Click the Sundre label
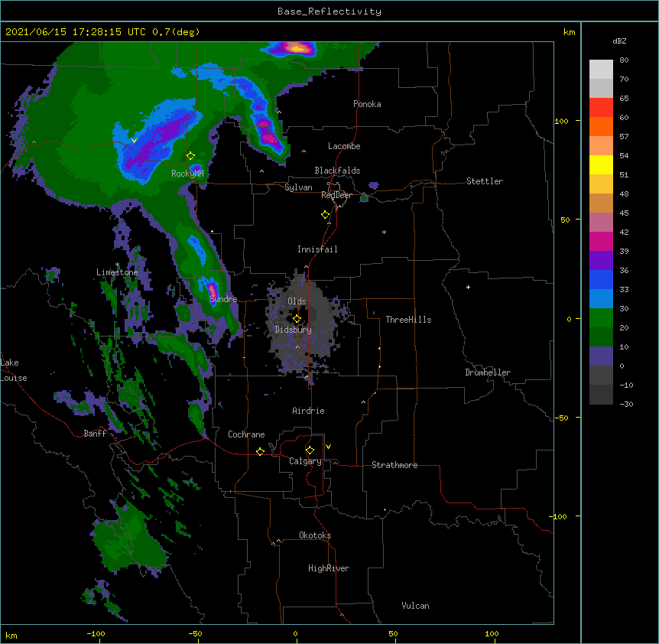659x644 pixels. click(x=223, y=299)
